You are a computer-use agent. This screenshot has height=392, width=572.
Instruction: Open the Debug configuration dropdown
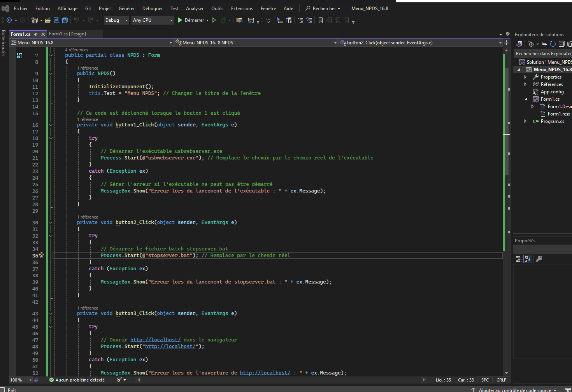(x=116, y=20)
